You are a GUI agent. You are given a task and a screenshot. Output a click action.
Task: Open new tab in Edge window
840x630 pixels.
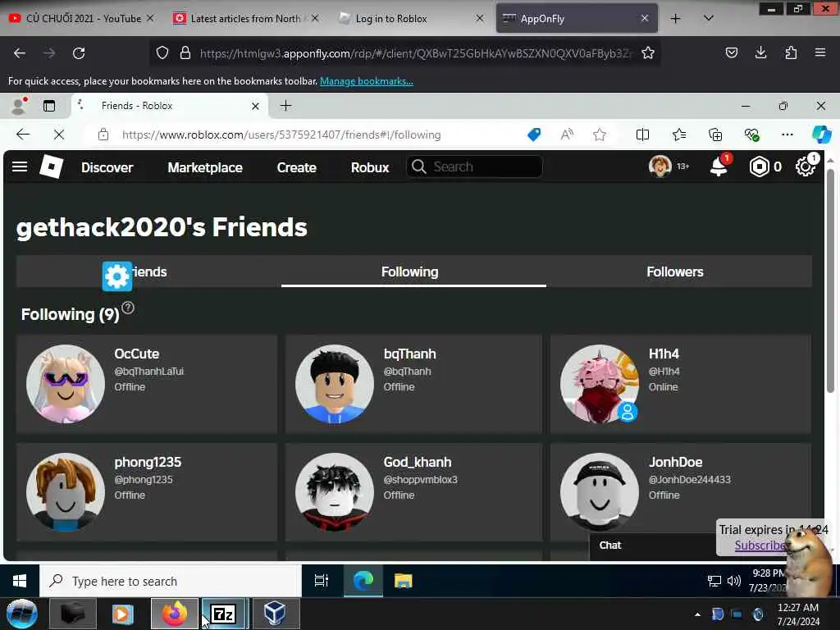(286, 106)
